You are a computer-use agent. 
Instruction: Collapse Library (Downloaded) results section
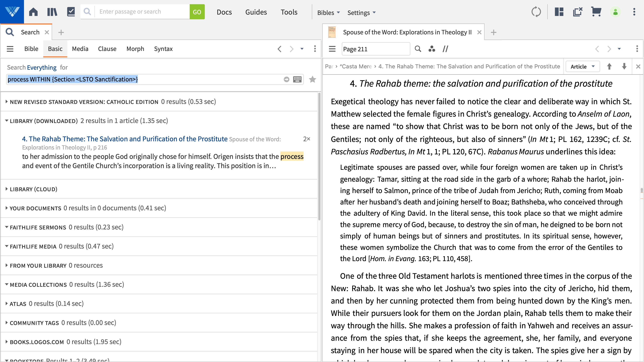pyautogui.click(x=7, y=121)
